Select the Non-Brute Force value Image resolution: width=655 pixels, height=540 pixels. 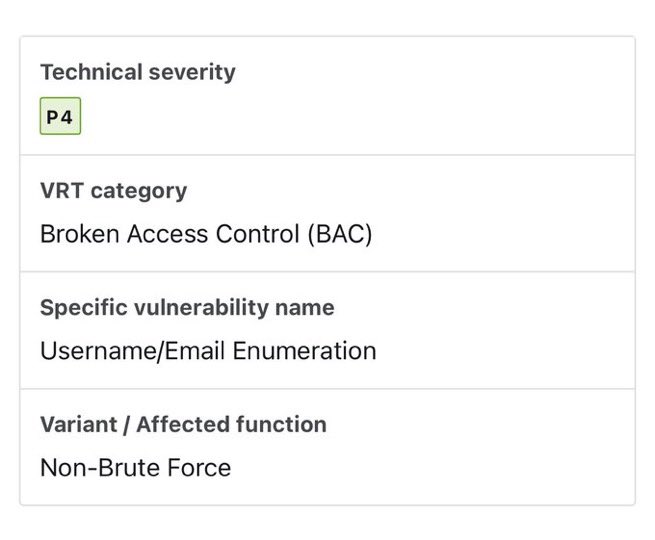click(x=135, y=468)
